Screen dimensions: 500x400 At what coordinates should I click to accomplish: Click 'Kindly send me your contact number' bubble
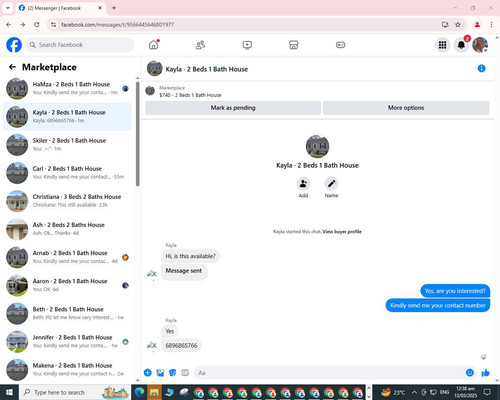pos(438,305)
